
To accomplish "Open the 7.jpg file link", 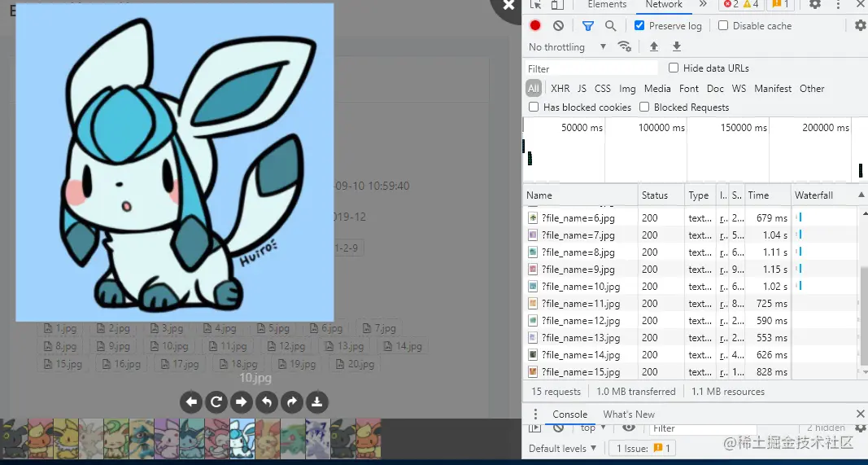I will pyautogui.click(x=378, y=328).
